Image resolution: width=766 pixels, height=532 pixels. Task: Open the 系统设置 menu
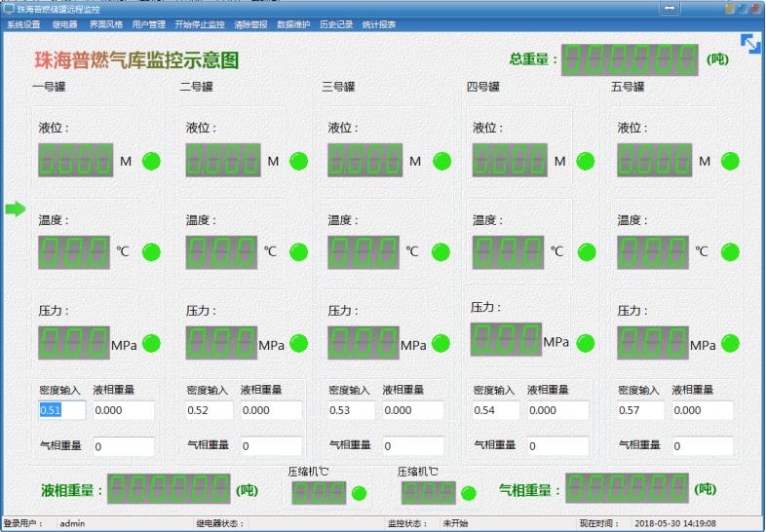point(23,24)
